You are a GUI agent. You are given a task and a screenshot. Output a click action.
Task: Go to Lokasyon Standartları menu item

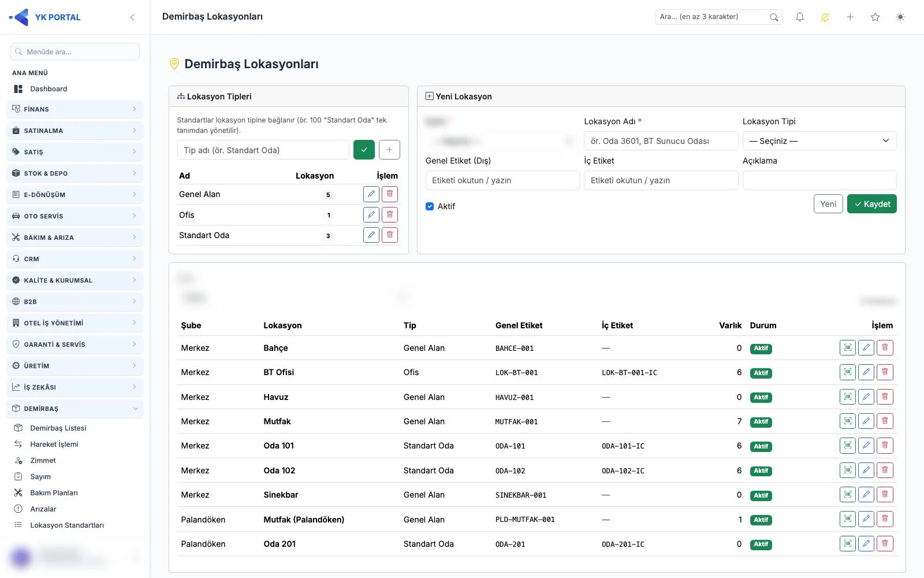pyautogui.click(x=67, y=525)
